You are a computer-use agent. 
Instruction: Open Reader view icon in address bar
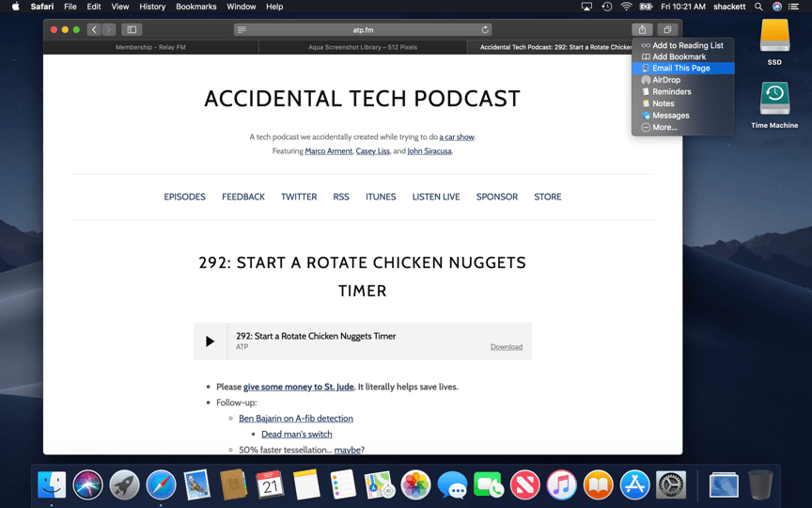click(242, 29)
